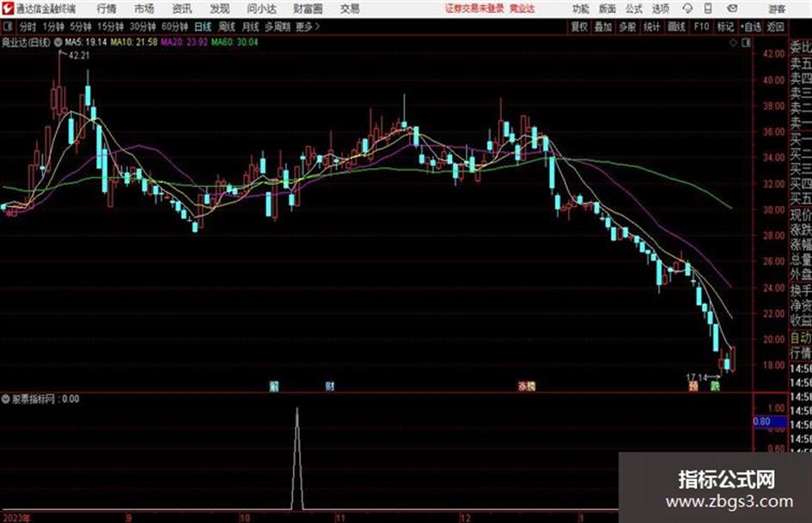Click the green 跌 marker near chart bottom
This screenshot has width=812, height=523.
(715, 386)
